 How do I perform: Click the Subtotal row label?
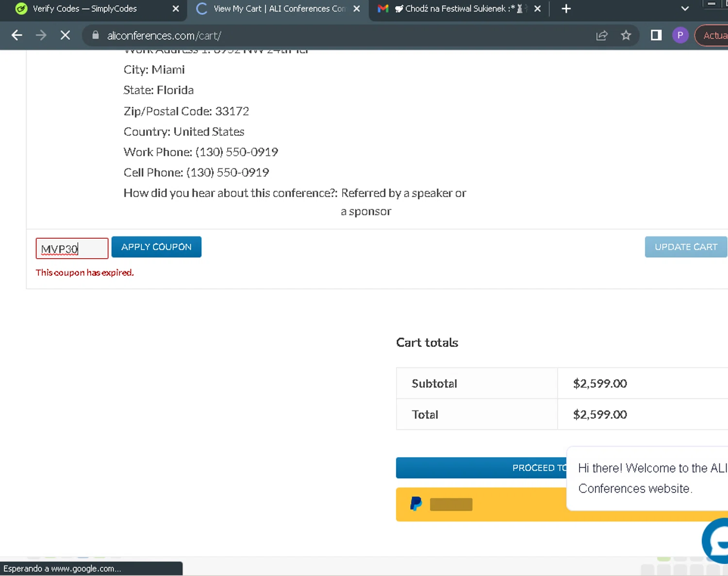[x=434, y=383]
